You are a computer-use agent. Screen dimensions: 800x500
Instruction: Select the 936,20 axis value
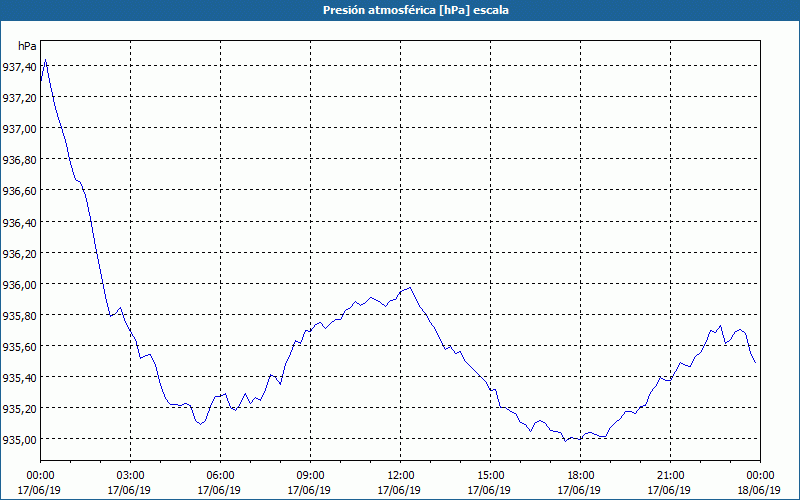pyautogui.click(x=19, y=254)
